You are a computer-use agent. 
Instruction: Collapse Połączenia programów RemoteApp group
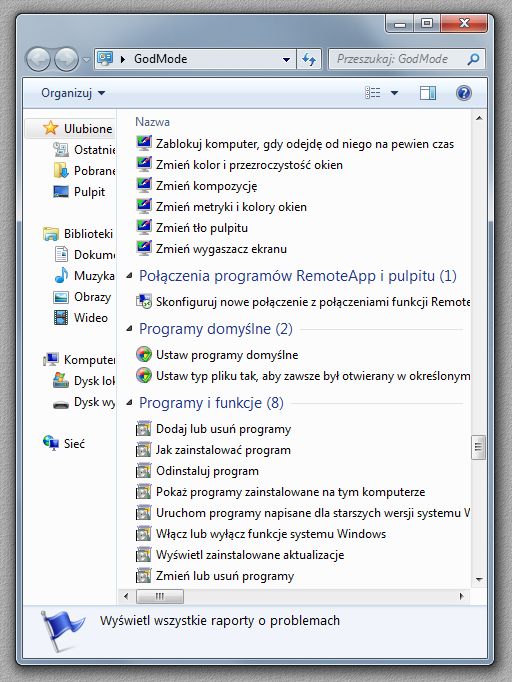129,276
